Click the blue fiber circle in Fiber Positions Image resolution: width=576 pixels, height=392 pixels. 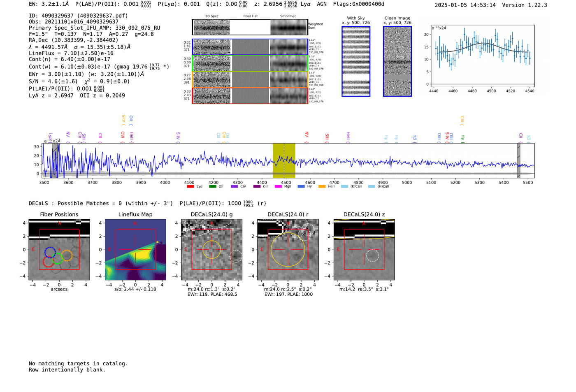tap(50, 253)
